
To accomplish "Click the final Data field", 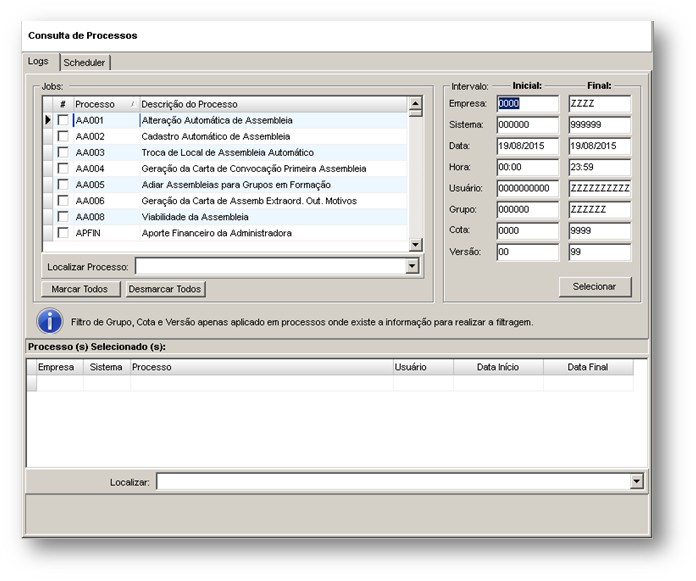I will (599, 146).
